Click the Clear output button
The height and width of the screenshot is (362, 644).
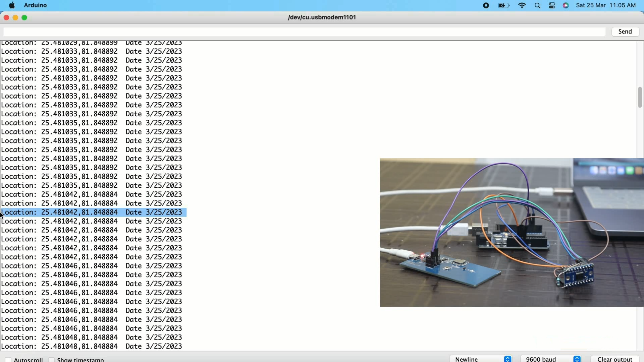click(x=615, y=359)
